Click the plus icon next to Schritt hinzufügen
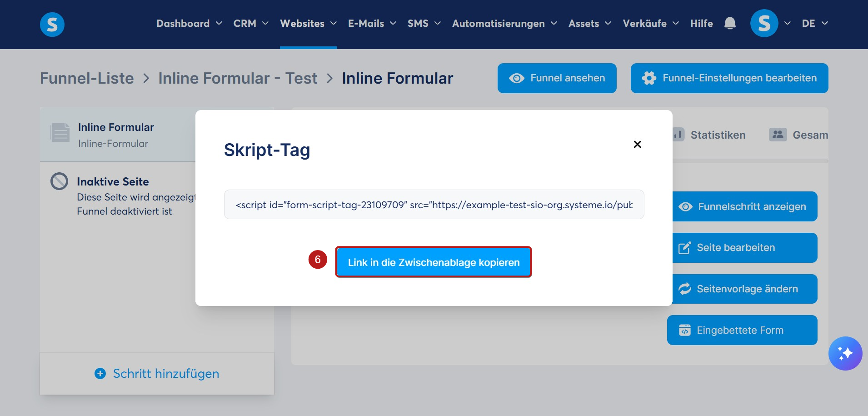Image resolution: width=868 pixels, height=416 pixels. click(x=100, y=373)
